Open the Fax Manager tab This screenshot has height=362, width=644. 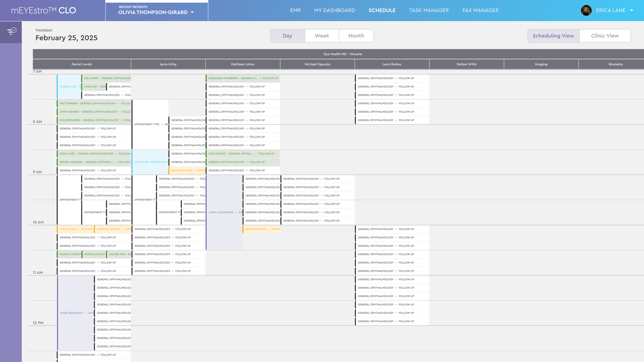pyautogui.click(x=480, y=11)
